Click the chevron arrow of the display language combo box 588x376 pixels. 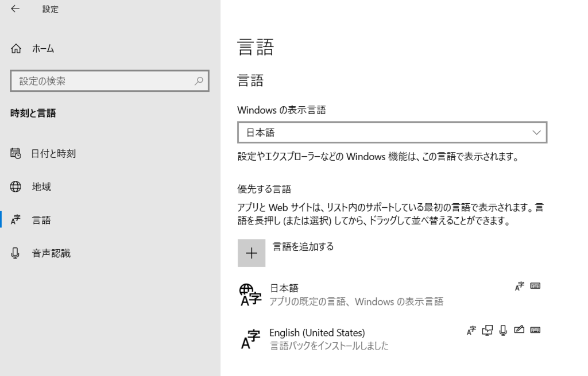click(x=537, y=133)
